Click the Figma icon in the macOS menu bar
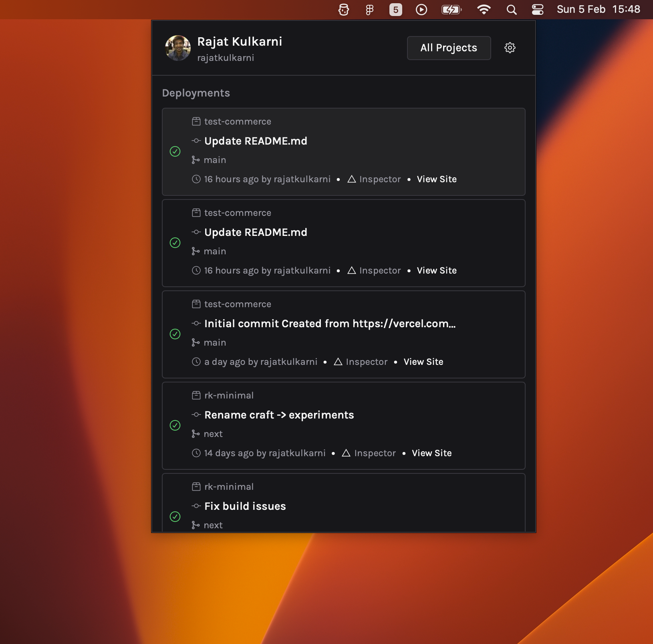Viewport: 653px width, 644px height. click(369, 10)
